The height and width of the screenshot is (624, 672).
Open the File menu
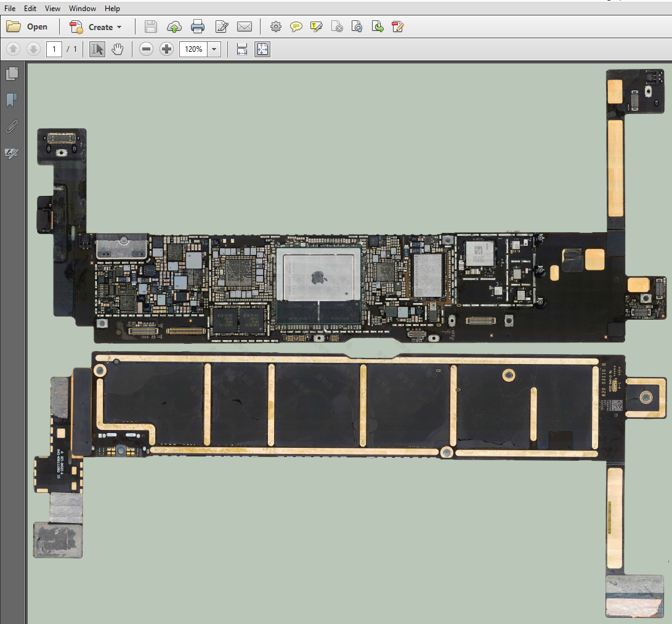coord(10,9)
